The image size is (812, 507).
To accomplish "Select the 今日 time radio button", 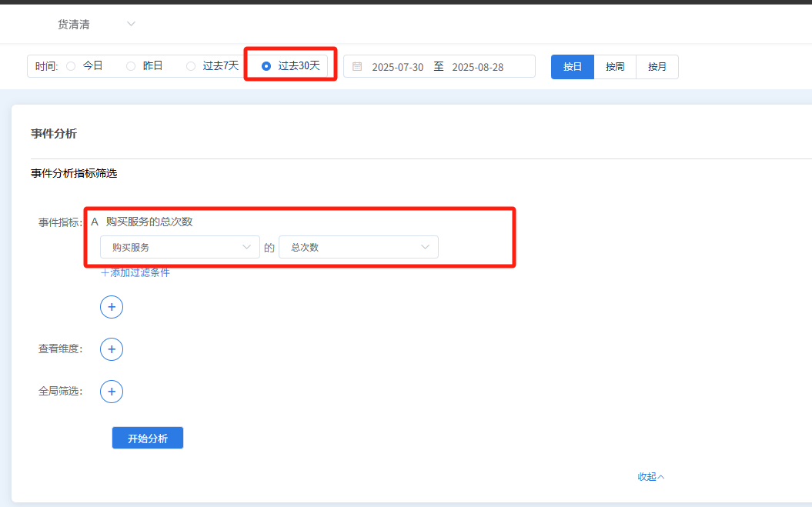I will [x=71, y=66].
